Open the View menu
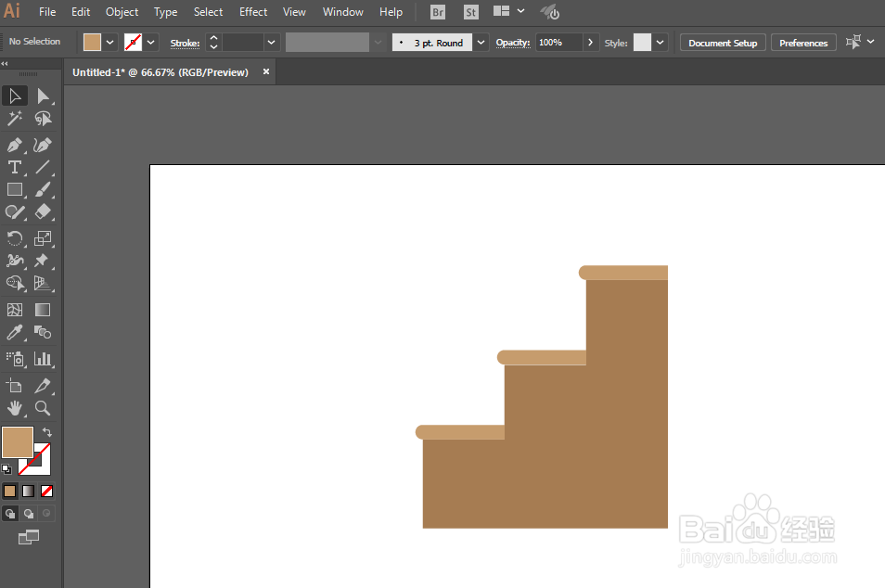Image resolution: width=885 pixels, height=588 pixels. pos(294,12)
